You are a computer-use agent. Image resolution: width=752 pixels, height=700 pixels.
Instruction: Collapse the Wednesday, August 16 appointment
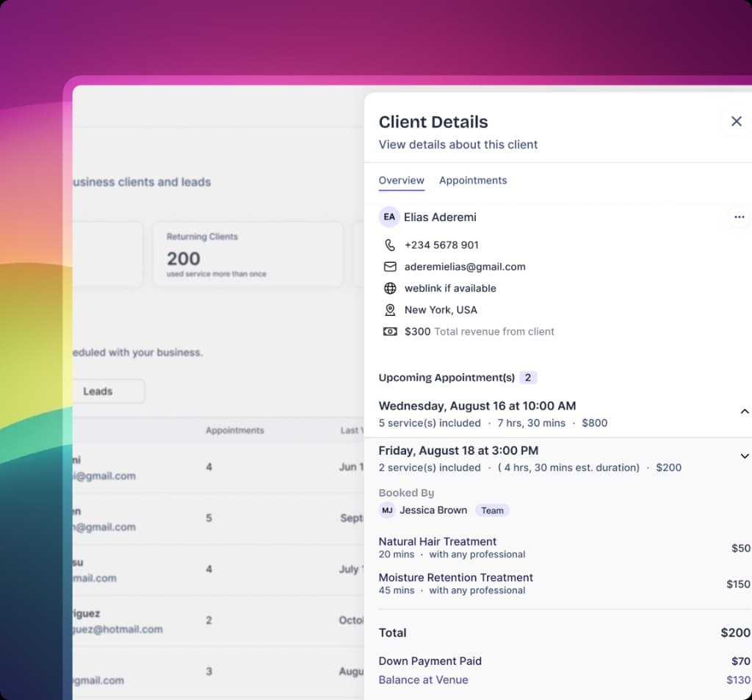point(745,411)
